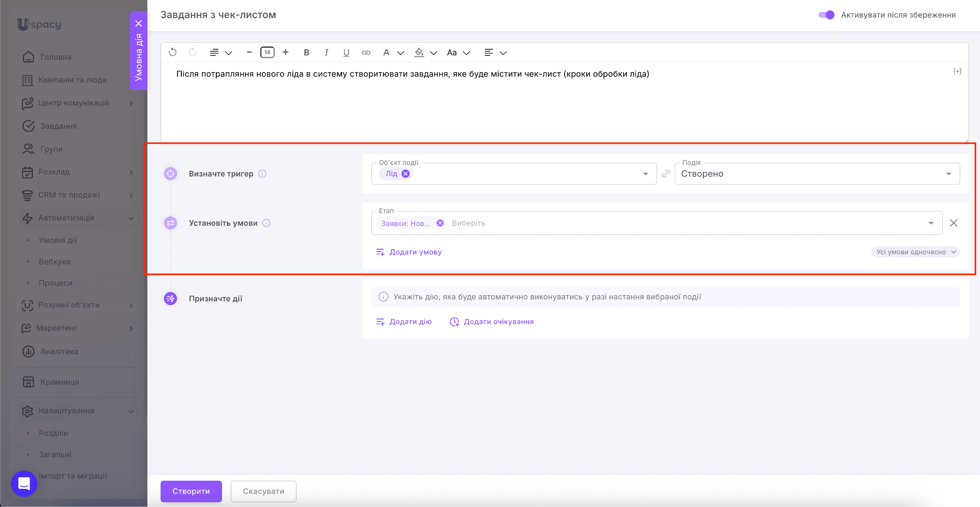Increase font size with the plus icon
980x507 pixels.
click(x=286, y=52)
